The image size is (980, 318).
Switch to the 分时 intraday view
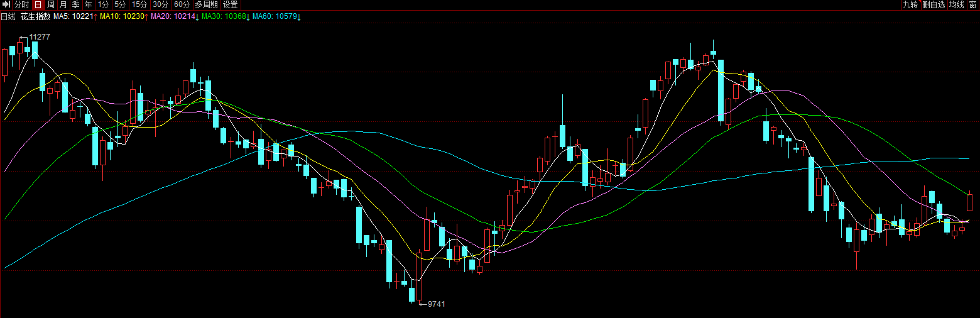coord(22,4)
